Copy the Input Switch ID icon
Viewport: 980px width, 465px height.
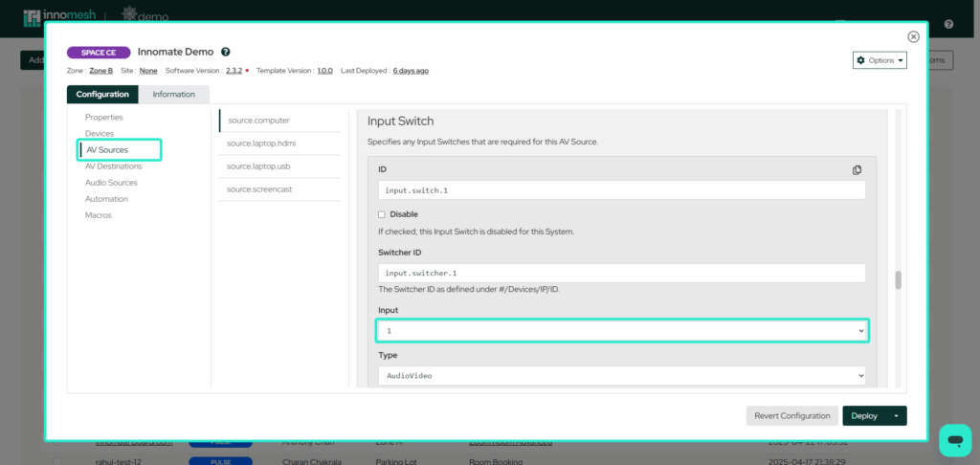tap(857, 170)
